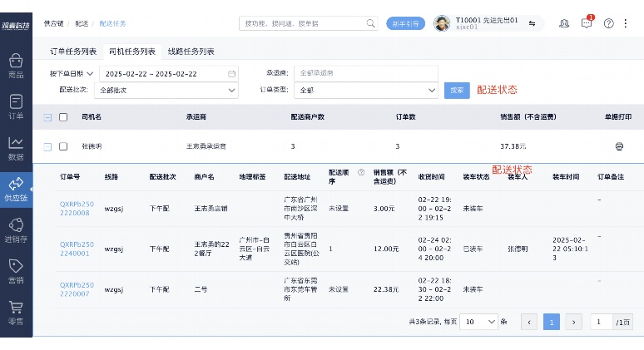Image resolution: width=644 pixels, height=350 pixels.
Task: Tick the checkbox for driver 张德明
Action: pyautogui.click(x=63, y=146)
